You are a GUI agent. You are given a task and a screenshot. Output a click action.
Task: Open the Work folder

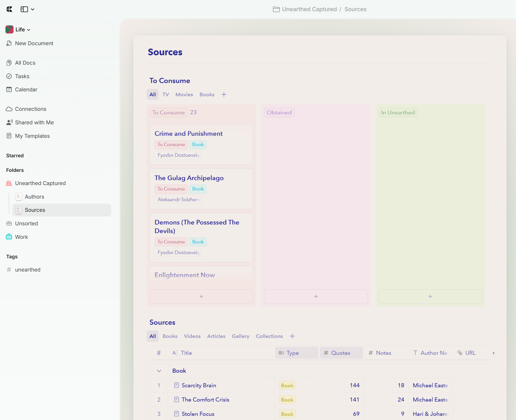point(22,237)
